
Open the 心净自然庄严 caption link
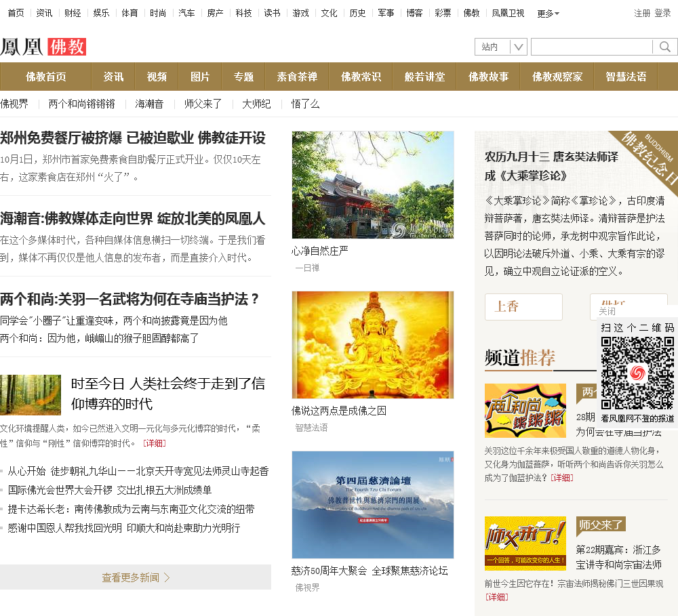point(320,251)
